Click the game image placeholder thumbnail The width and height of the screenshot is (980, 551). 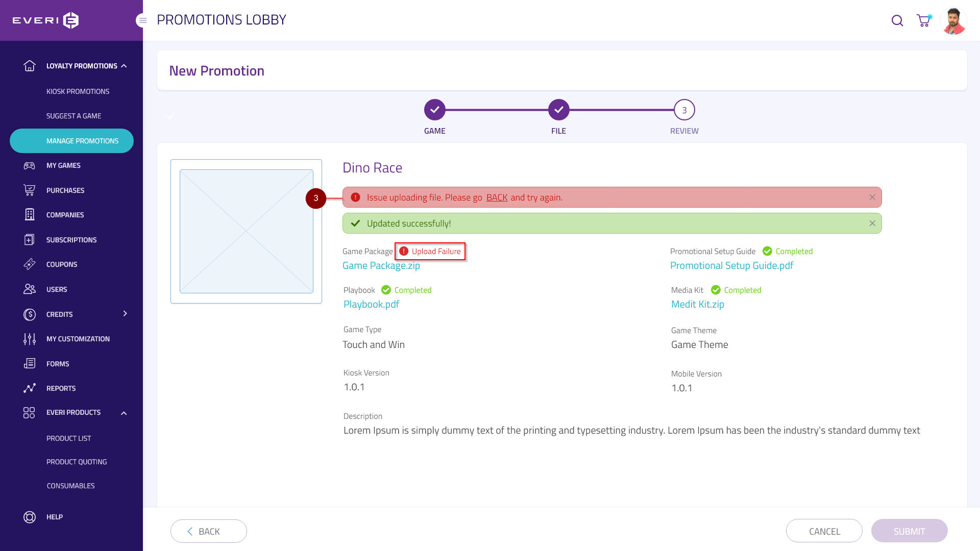coord(246,231)
